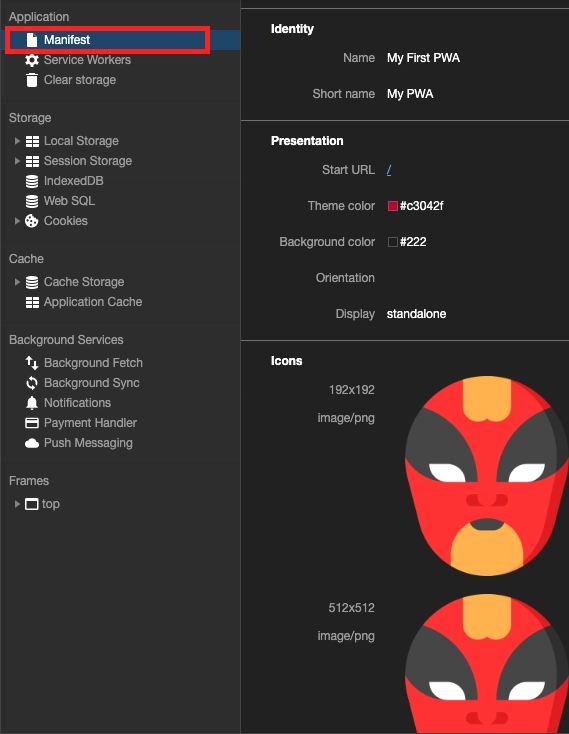The image size is (569, 734).
Task: Expand the Local Storage tree arrow
Action: tap(17, 141)
